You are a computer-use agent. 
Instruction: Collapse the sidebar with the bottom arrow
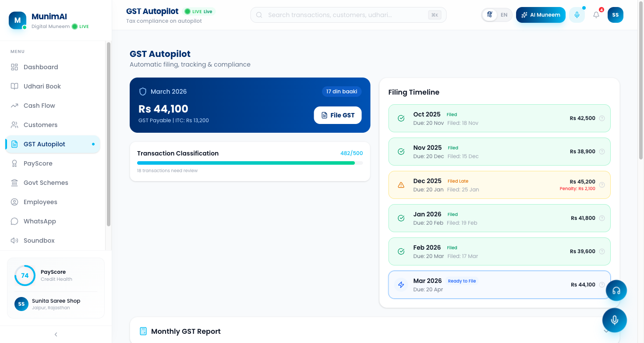pyautogui.click(x=56, y=334)
